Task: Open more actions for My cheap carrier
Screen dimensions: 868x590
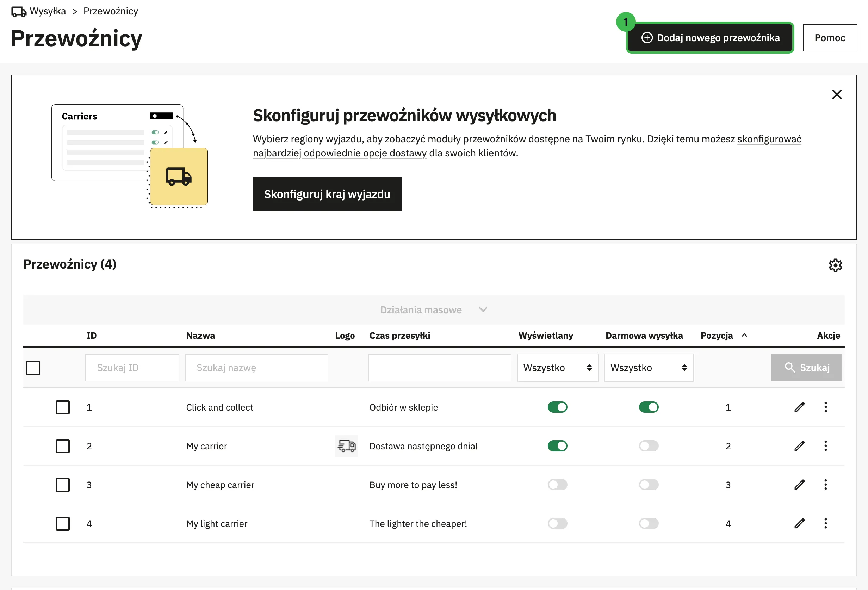Action: tap(825, 485)
